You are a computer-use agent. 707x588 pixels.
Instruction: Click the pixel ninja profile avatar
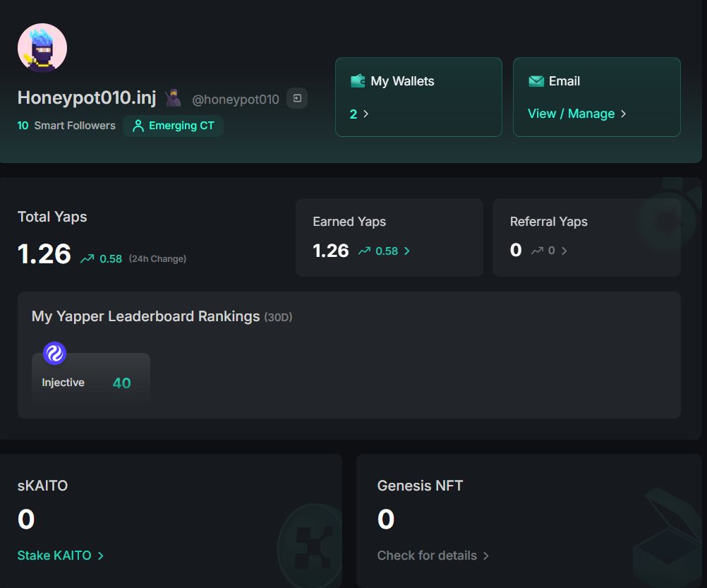tap(42, 48)
